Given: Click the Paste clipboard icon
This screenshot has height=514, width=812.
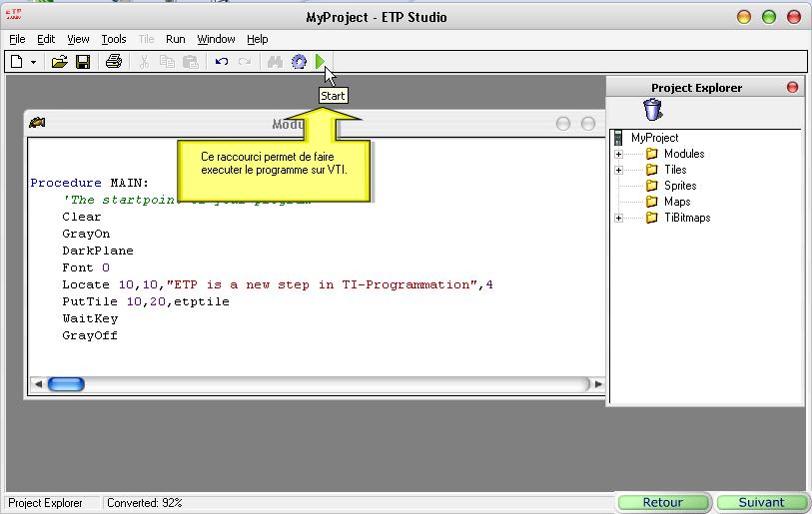Looking at the screenshot, I should point(191,62).
